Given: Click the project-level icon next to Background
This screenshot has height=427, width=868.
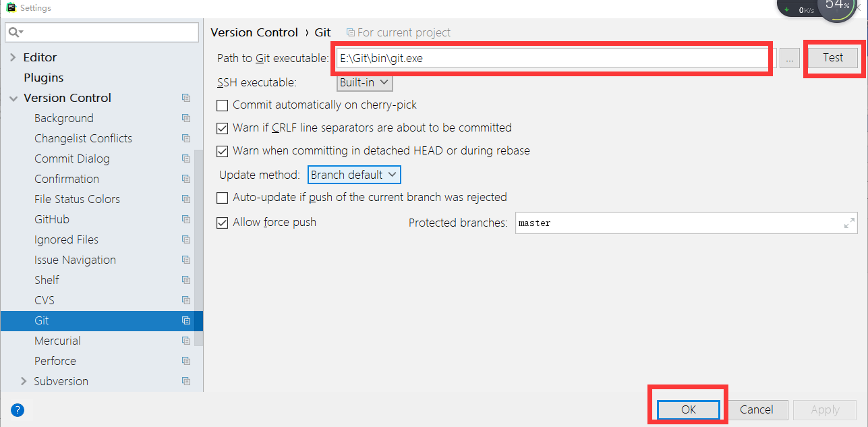Looking at the screenshot, I should [x=186, y=118].
